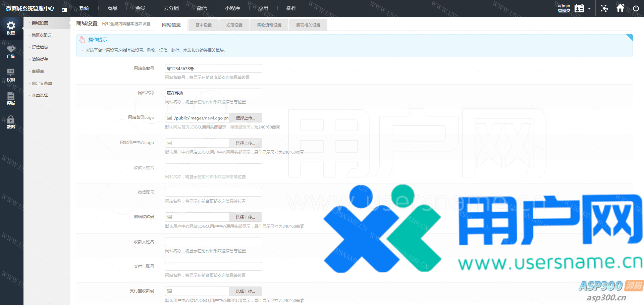Select 商城设置 in the side submenu

[x=40, y=23]
